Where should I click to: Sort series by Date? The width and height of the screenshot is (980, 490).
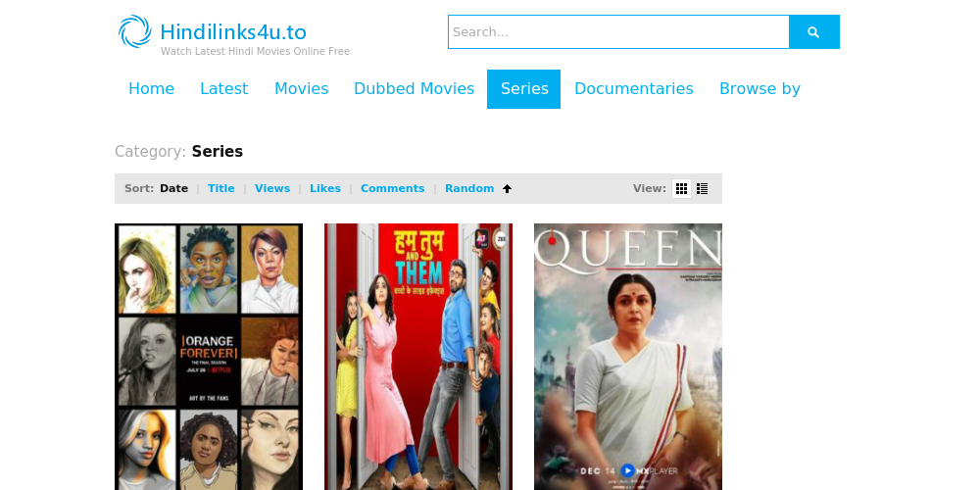coord(173,189)
